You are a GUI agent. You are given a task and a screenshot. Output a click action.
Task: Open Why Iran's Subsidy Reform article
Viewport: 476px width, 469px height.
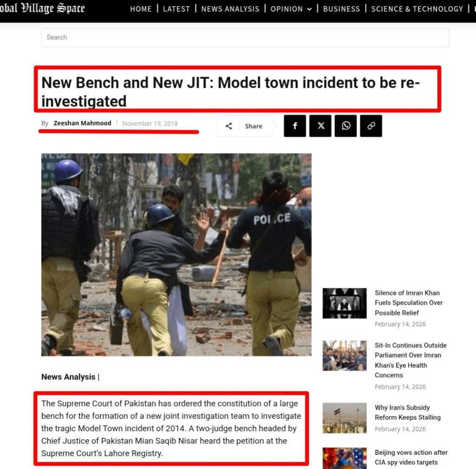(x=407, y=412)
